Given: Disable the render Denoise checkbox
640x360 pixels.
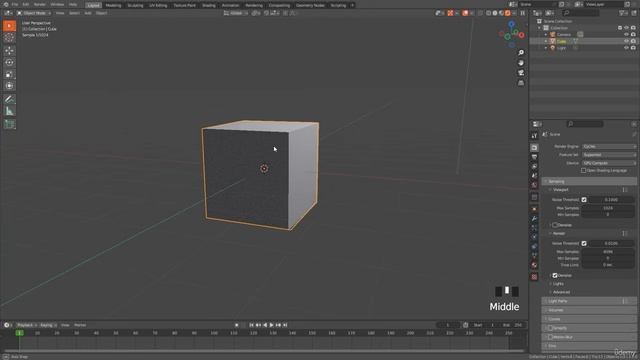Looking at the screenshot, I should pos(555,276).
